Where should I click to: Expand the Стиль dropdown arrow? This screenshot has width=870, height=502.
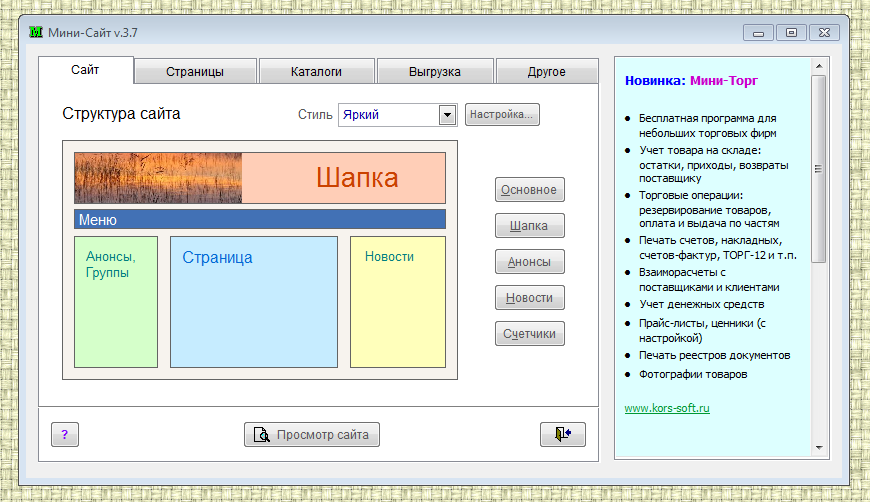pyautogui.click(x=447, y=115)
